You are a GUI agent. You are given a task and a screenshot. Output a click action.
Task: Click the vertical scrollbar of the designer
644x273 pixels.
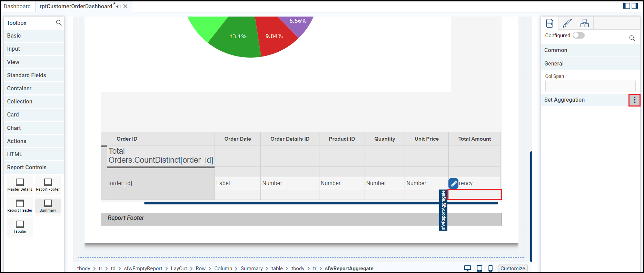point(531,206)
